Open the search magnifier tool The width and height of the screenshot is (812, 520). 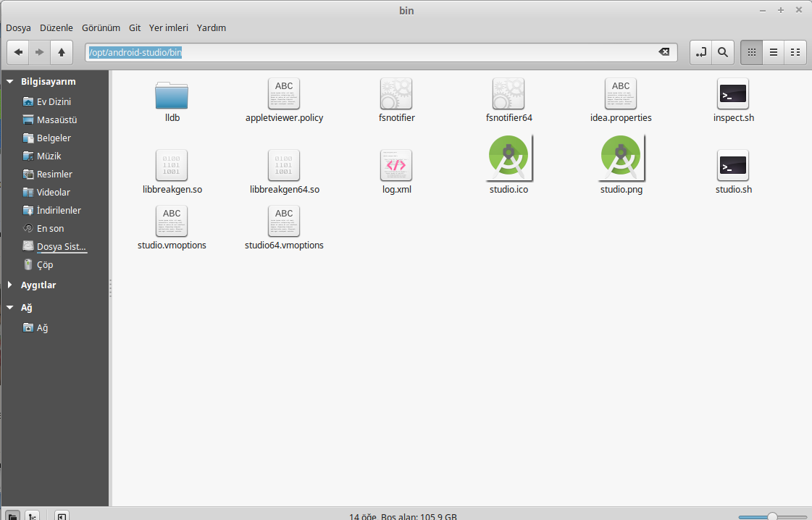[x=723, y=52]
